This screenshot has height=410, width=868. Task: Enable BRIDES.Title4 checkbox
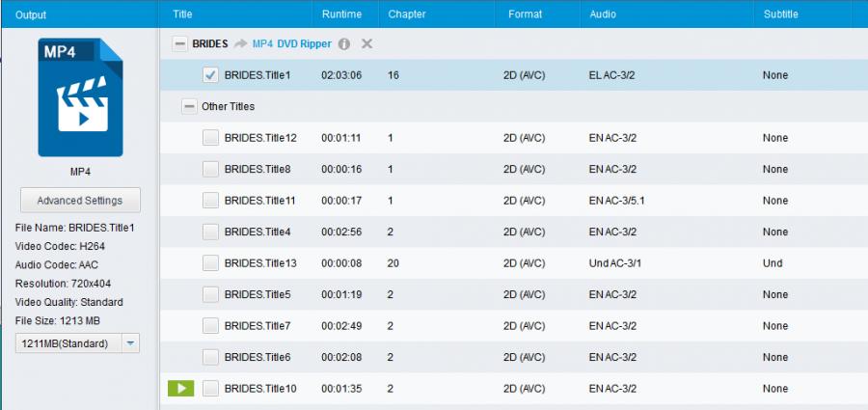210,232
